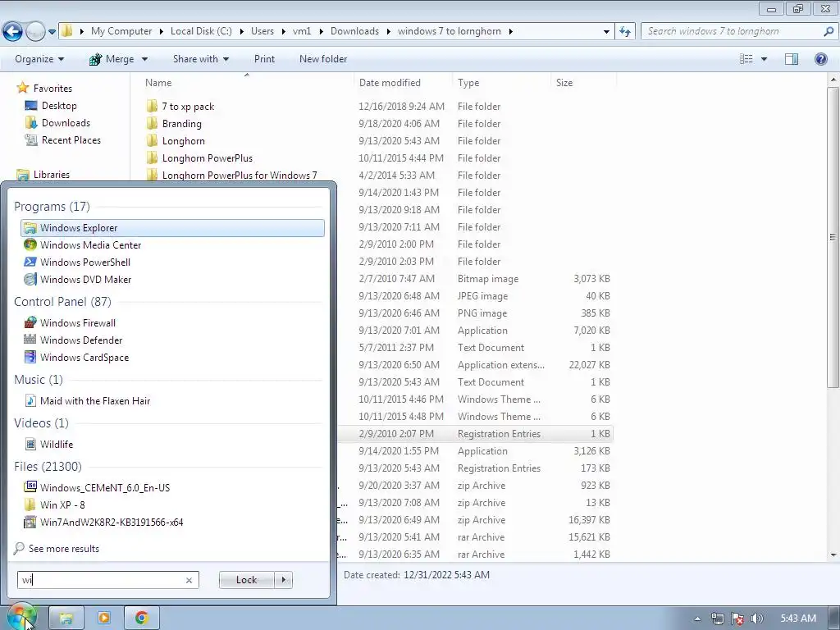
Task: Click the network tray icon
Action: tap(718, 619)
